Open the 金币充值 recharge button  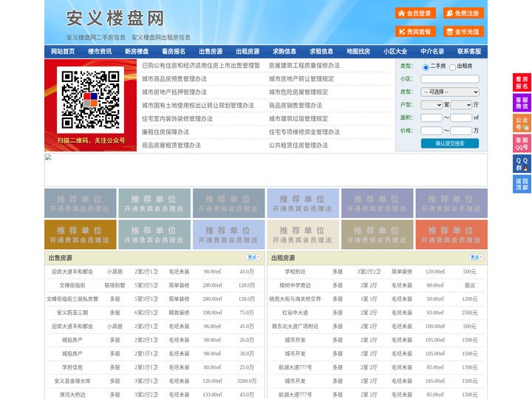click(x=463, y=32)
